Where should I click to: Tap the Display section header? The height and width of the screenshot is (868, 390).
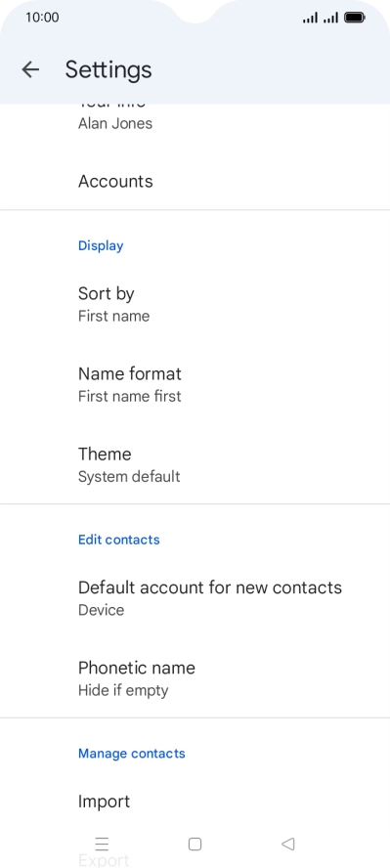(101, 245)
